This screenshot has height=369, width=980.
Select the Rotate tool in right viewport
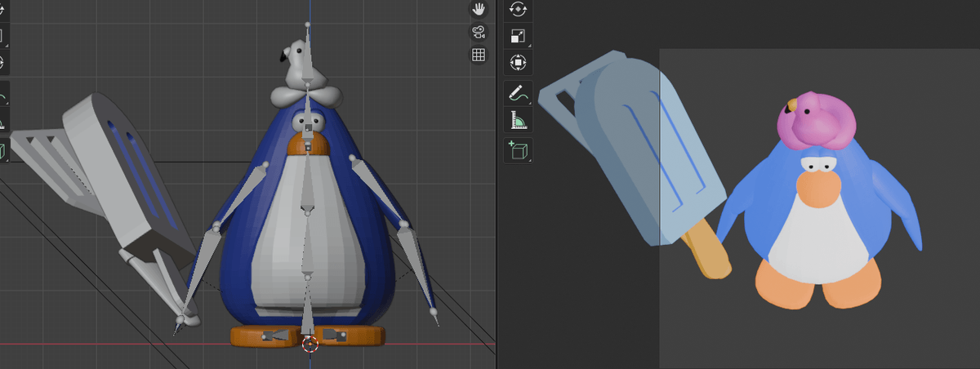click(519, 10)
